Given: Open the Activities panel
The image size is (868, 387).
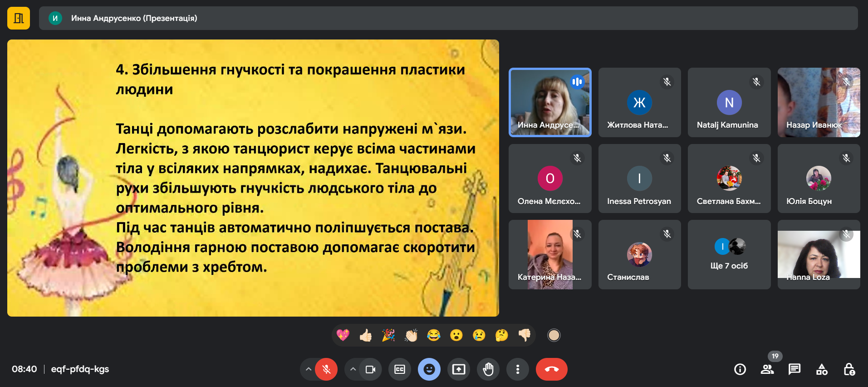Looking at the screenshot, I should point(822,369).
